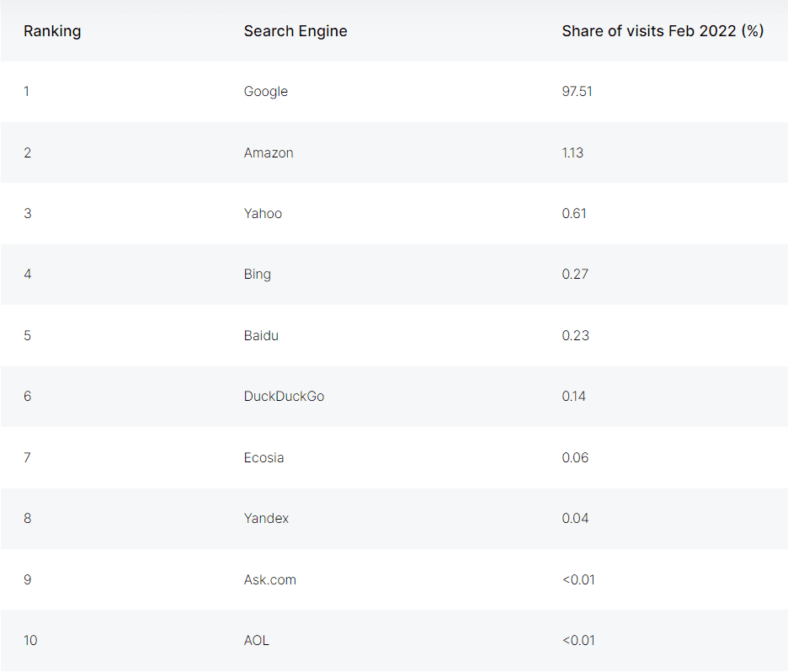
Task: Click the Yandex search engine name
Action: (266, 519)
